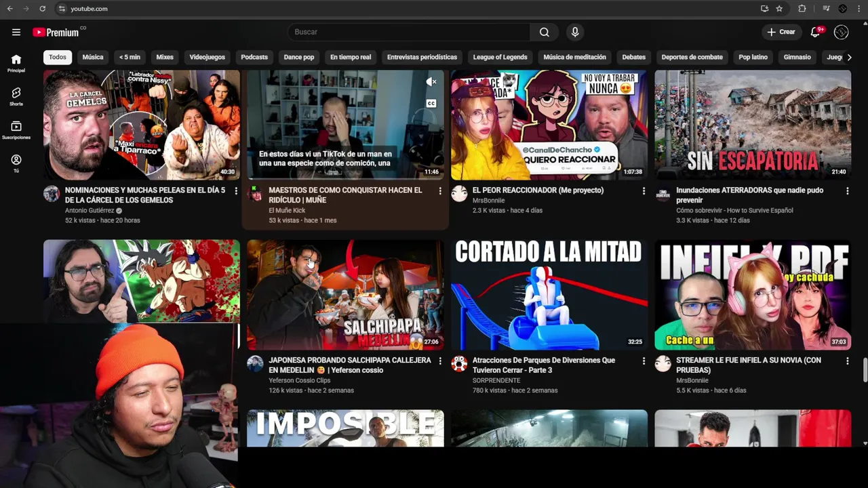
Task: Open the notifications bell
Action: (816, 32)
